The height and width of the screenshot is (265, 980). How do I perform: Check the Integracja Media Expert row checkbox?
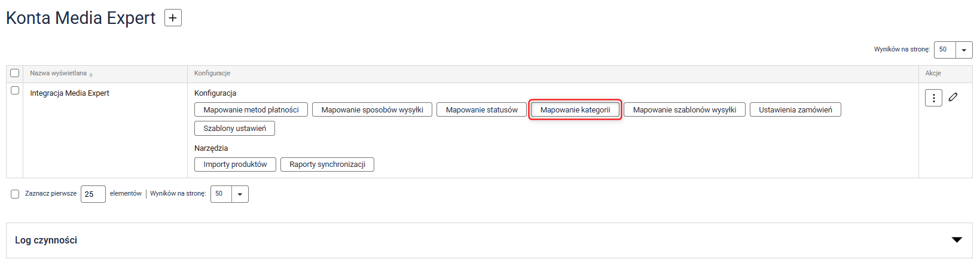point(15,90)
